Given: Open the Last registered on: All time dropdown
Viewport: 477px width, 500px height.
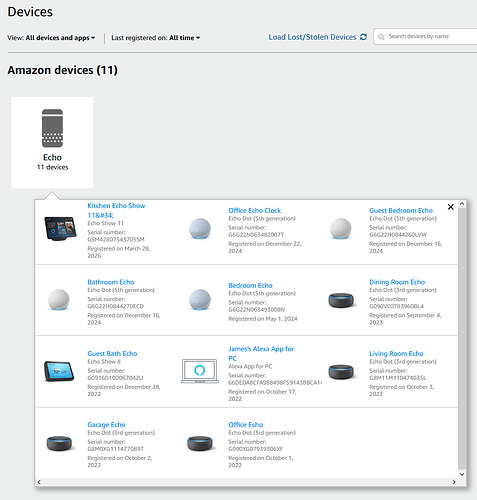Looking at the screenshot, I should pos(156,38).
